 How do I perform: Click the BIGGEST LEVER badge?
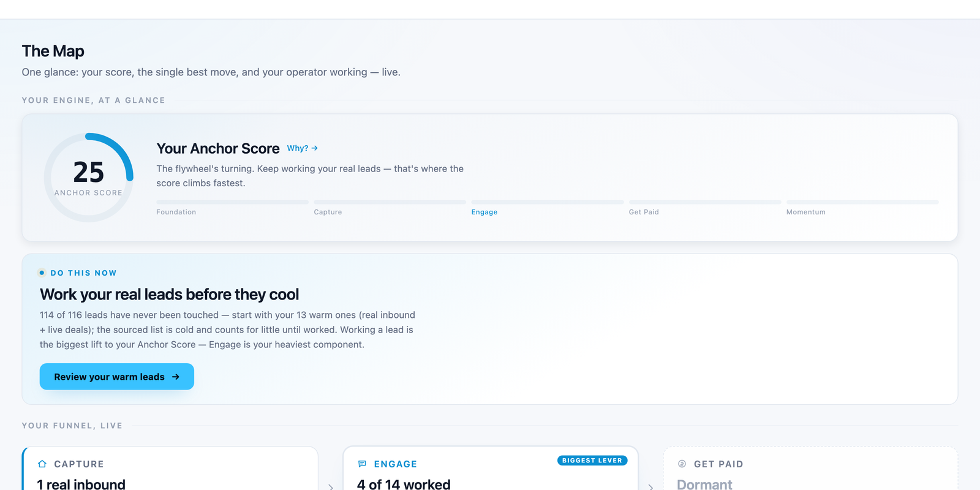point(592,461)
